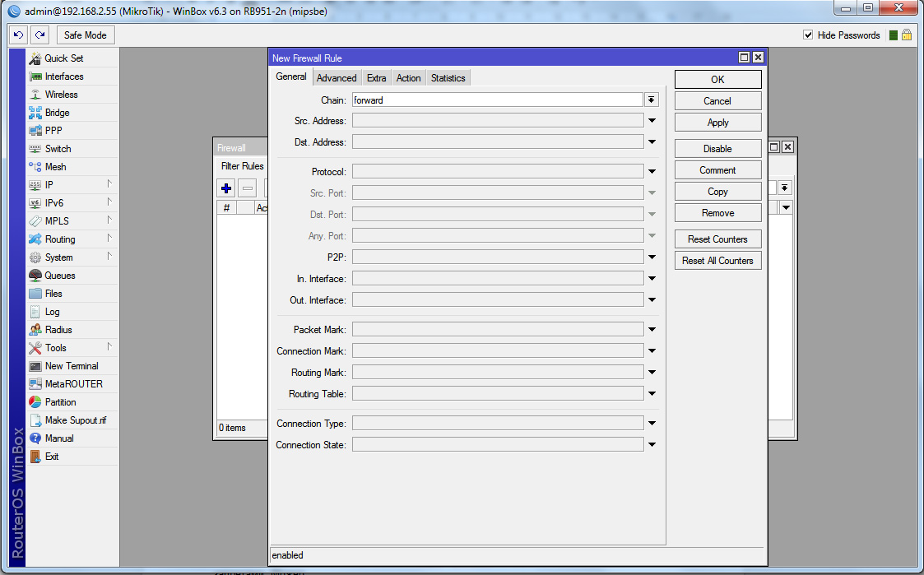Open the Bridge section
The width and height of the screenshot is (924, 575).
tap(72, 113)
